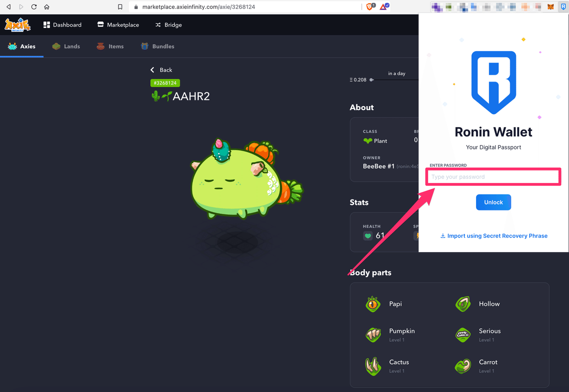This screenshot has width=569, height=392.
Task: Open the Ronin Wallet browser extension icon
Action: click(562, 7)
